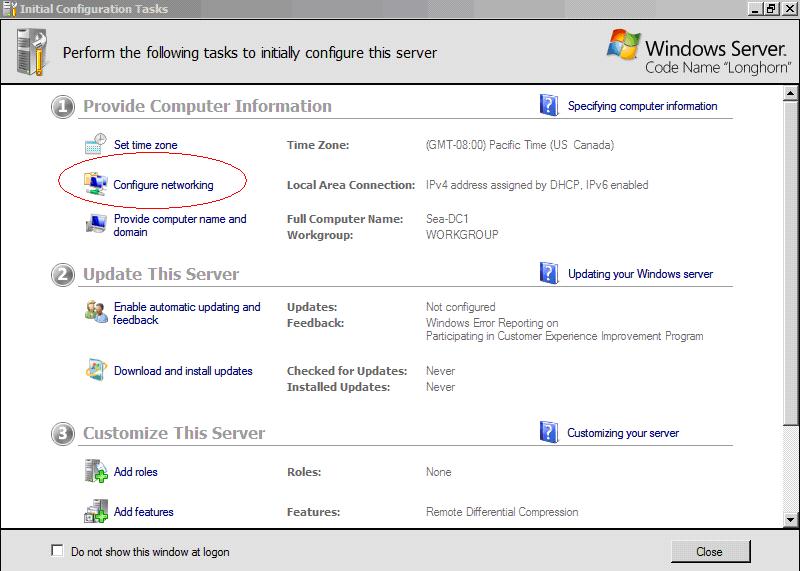Click the Configure networking computer icon
The height and width of the screenshot is (571, 800).
[96, 185]
